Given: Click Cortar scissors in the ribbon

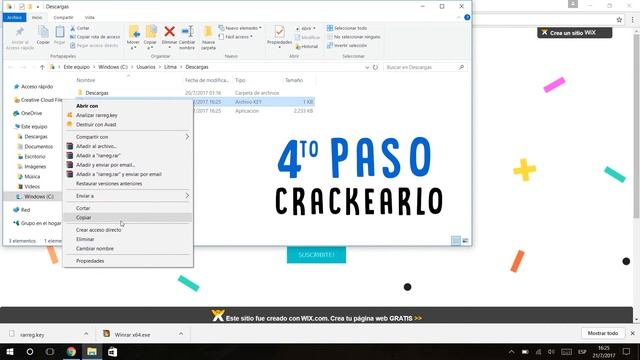Looking at the screenshot, I should click(x=80, y=28).
